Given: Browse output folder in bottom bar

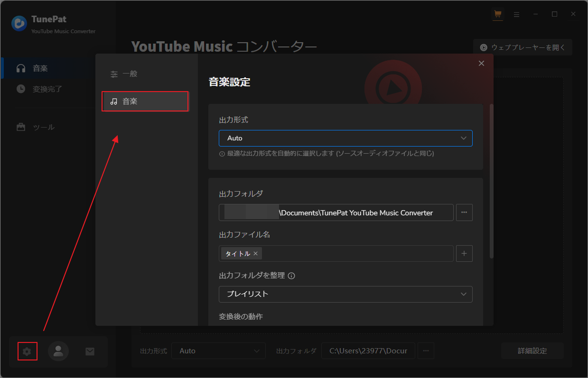Looking at the screenshot, I should pos(426,351).
